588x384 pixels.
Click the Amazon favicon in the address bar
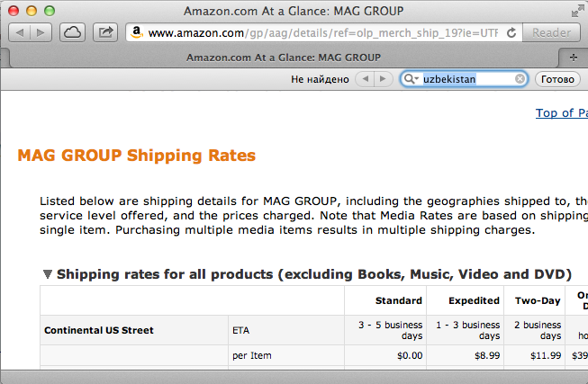pyautogui.click(x=137, y=32)
